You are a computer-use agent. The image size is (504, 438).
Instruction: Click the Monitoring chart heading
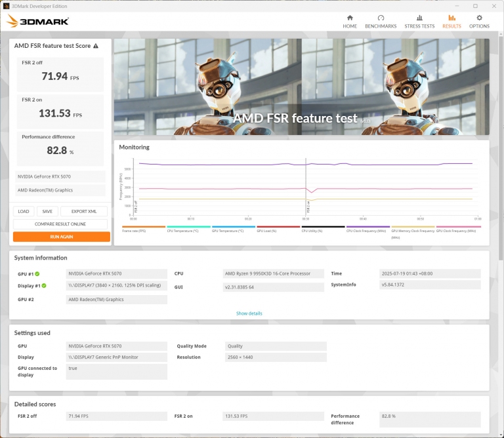(x=134, y=147)
